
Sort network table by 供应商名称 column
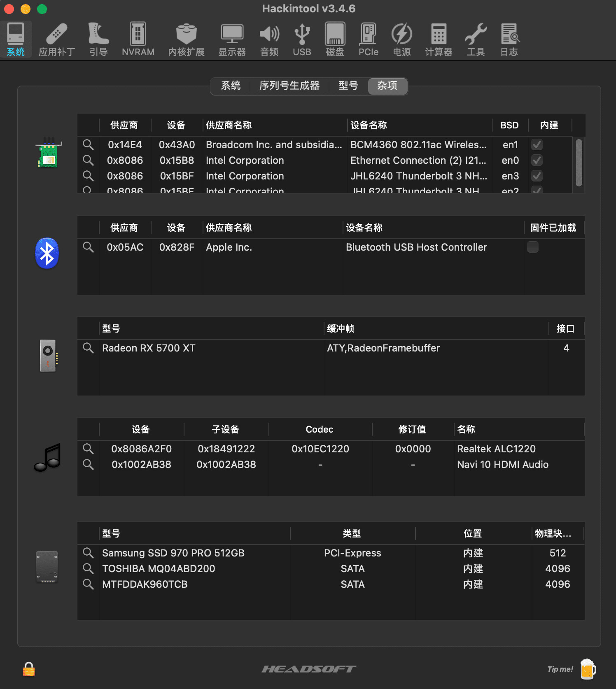point(275,125)
